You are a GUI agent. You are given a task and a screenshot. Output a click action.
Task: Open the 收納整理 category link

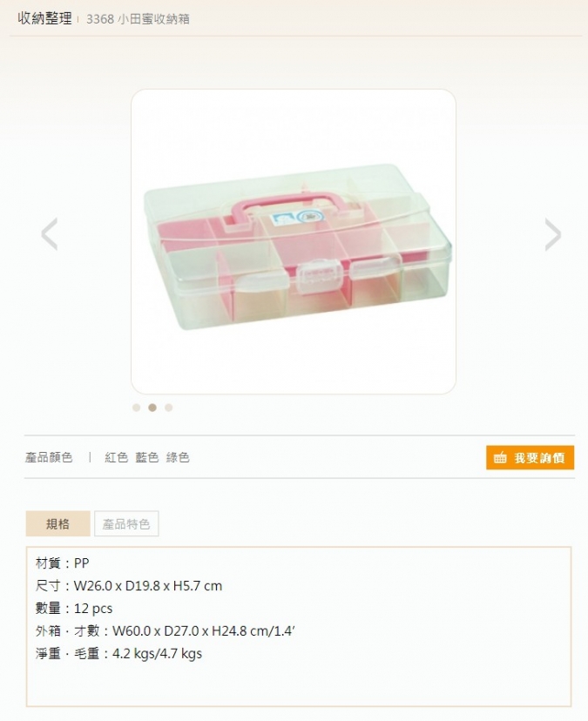(44, 18)
